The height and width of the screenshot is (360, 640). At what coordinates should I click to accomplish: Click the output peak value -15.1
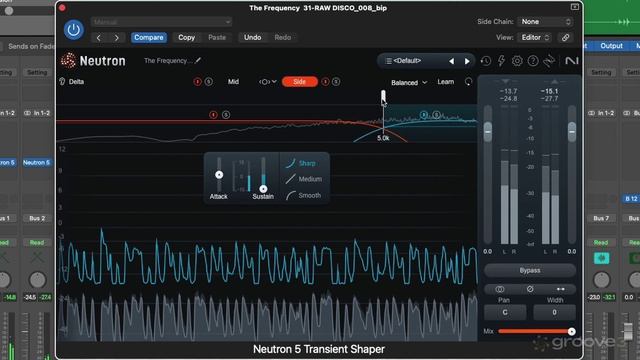pyautogui.click(x=549, y=91)
